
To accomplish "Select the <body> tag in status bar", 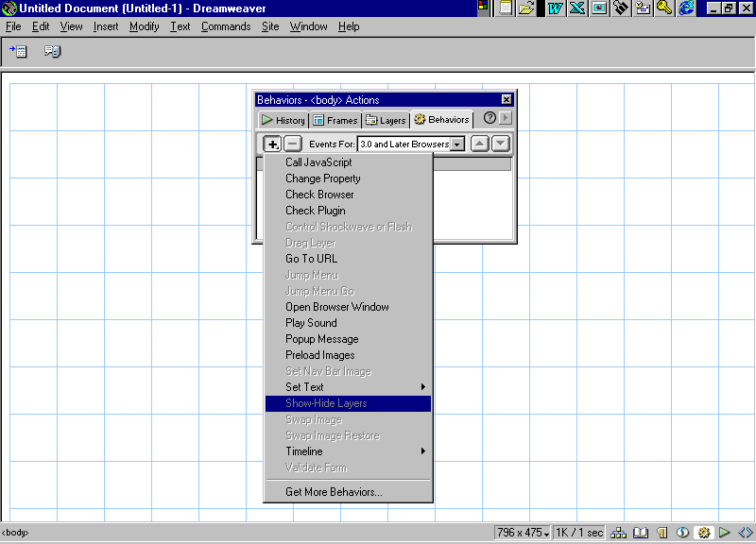I will point(15,533).
